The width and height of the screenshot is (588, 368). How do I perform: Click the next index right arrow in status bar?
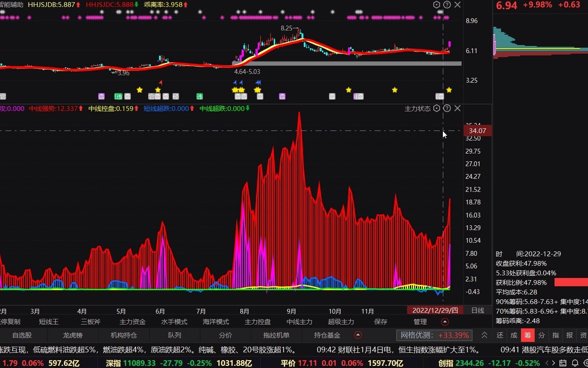click(553, 363)
